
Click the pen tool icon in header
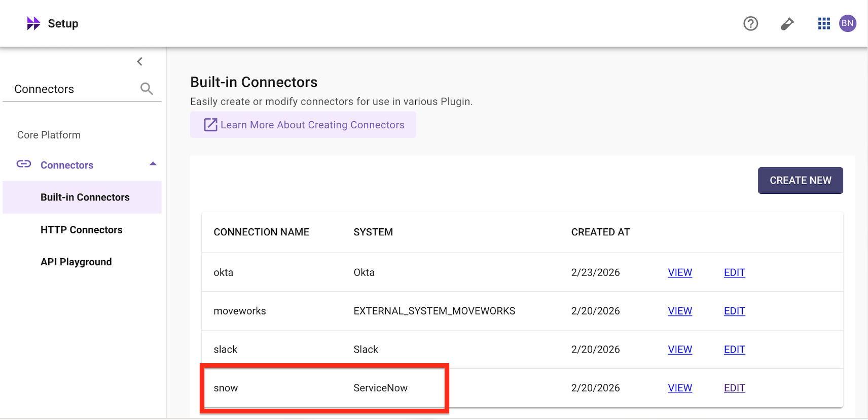(x=787, y=24)
